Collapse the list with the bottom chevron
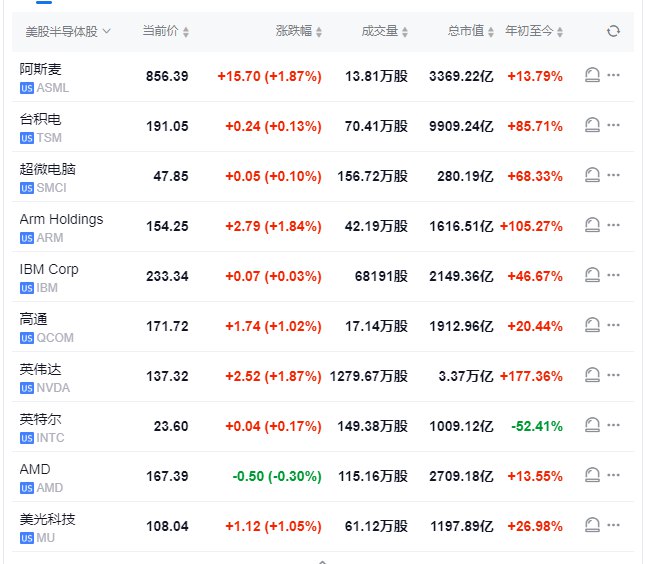The width and height of the screenshot is (646, 564). pos(323,562)
